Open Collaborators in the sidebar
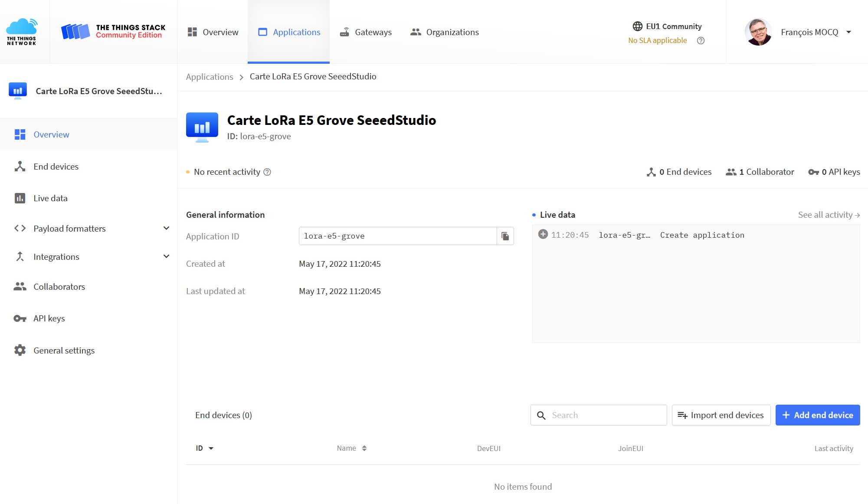This screenshot has width=868, height=504. coord(88,287)
